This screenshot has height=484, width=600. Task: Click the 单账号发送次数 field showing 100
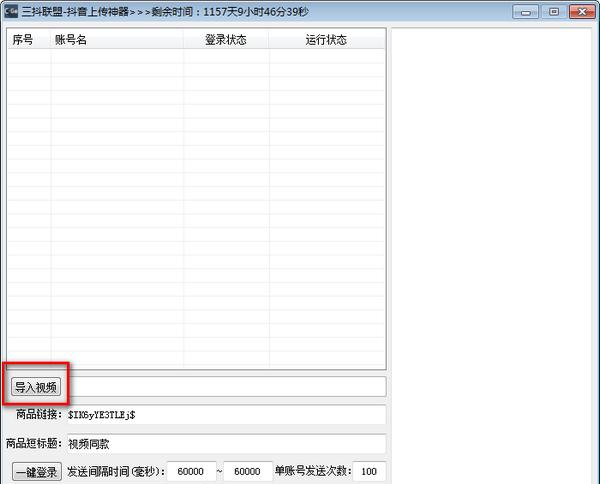369,471
